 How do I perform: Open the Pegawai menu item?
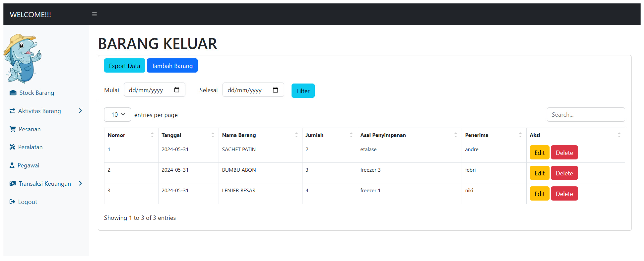28,165
